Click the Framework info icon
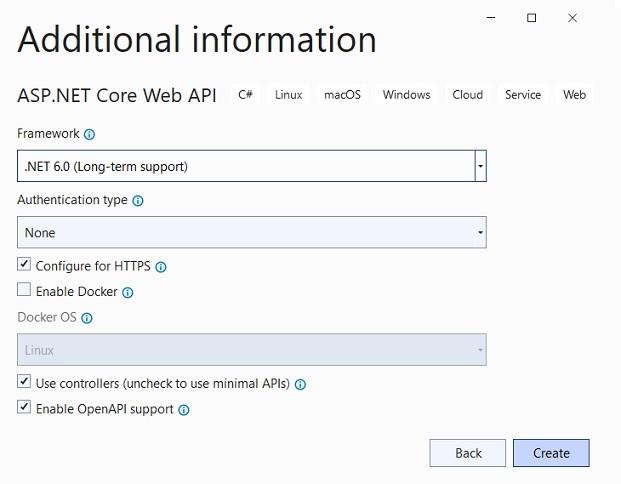 coord(90,134)
